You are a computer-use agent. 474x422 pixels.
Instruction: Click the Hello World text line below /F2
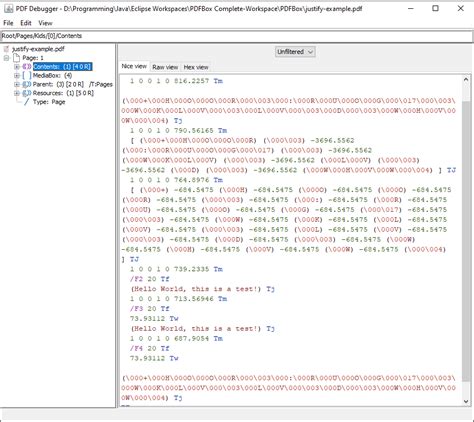point(203,289)
